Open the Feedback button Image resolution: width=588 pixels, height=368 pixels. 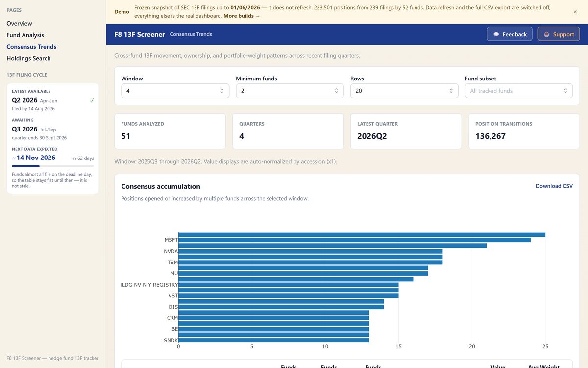[x=510, y=34]
